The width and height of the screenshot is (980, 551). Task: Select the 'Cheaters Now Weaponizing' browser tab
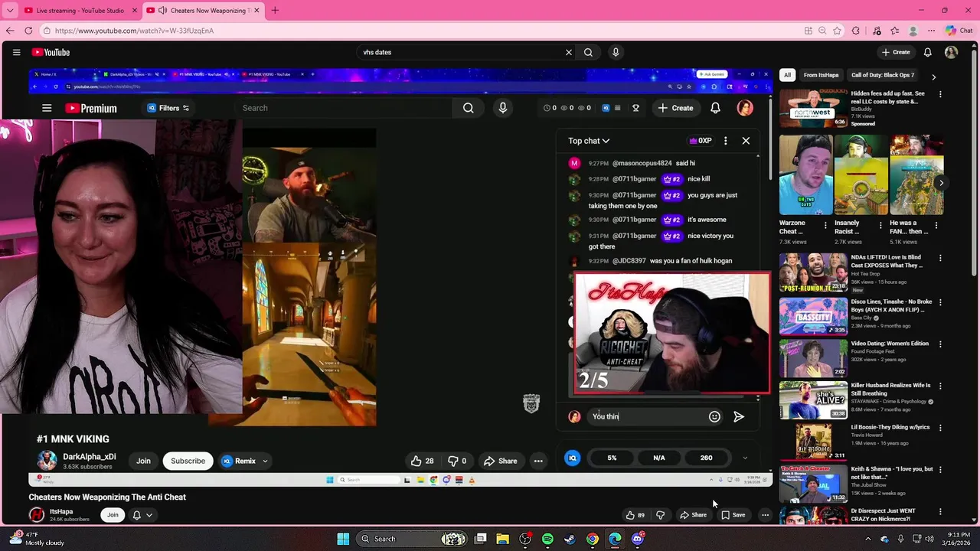coord(202,11)
